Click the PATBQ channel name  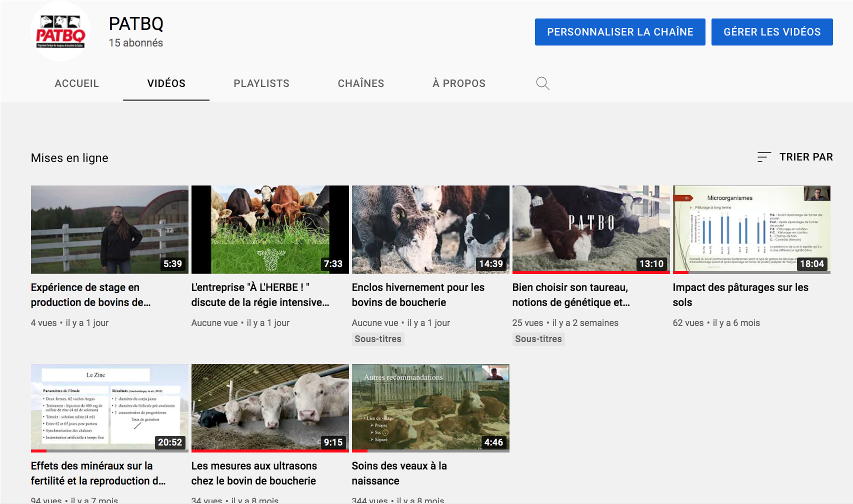tap(136, 23)
